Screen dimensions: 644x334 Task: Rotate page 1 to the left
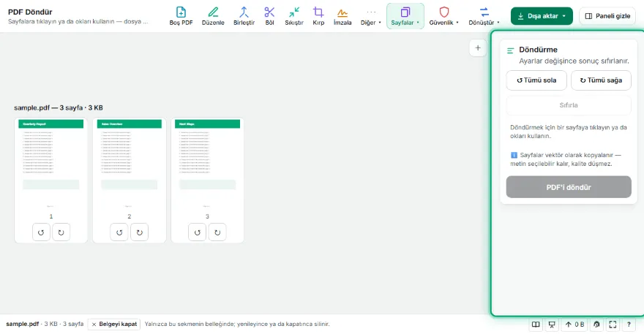pyautogui.click(x=41, y=232)
